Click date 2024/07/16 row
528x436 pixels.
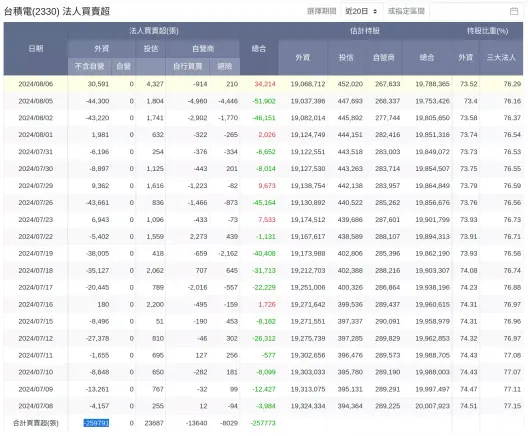coord(36,305)
